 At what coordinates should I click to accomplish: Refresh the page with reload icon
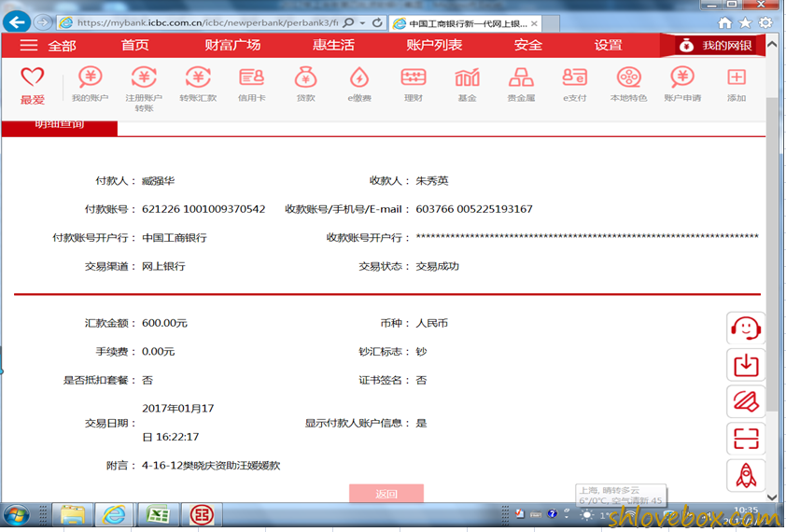(x=377, y=22)
